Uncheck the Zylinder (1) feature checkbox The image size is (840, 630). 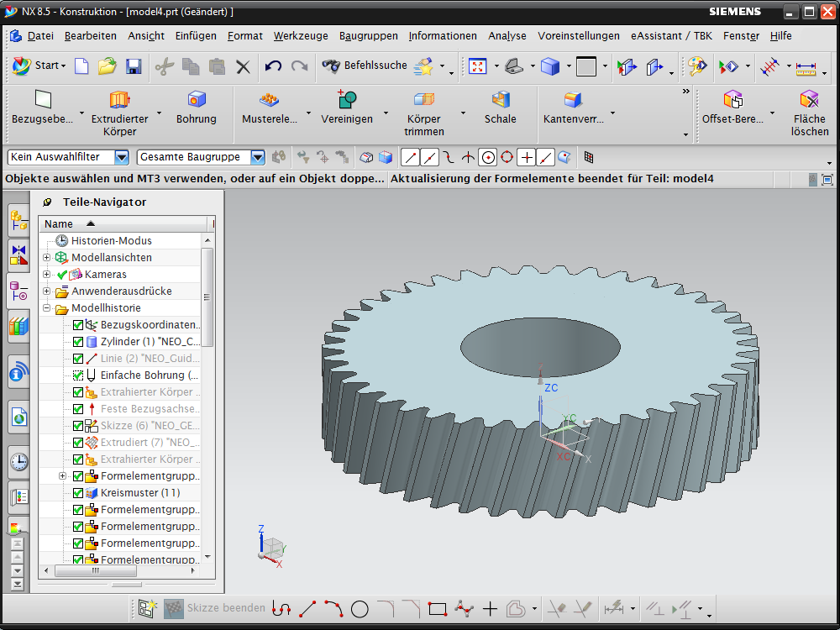[x=78, y=342]
